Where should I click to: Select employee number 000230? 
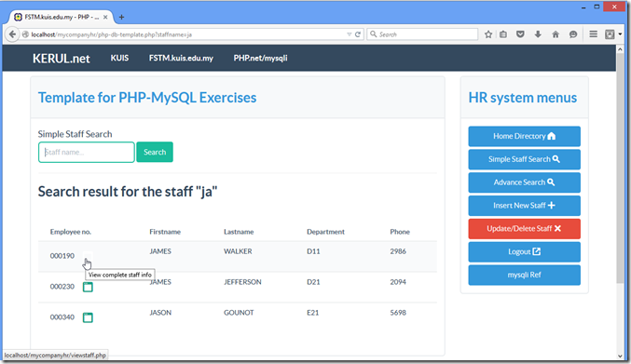pyautogui.click(x=62, y=287)
